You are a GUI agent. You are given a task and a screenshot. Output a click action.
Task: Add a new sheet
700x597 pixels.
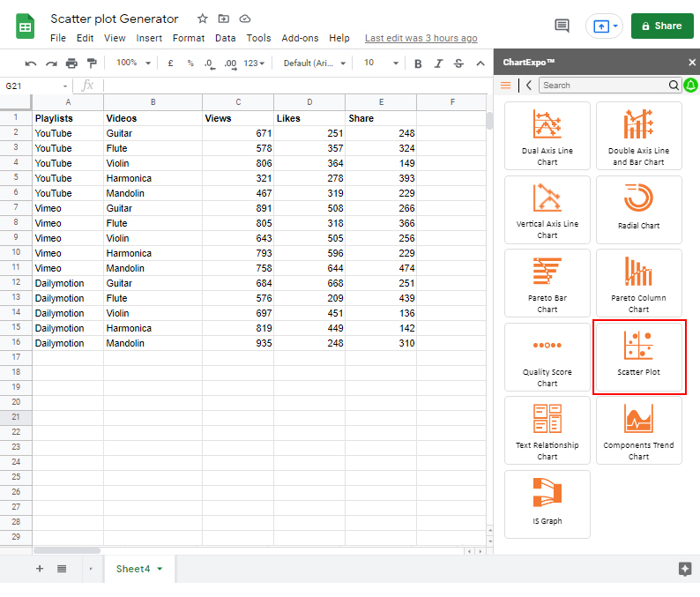tap(40, 569)
